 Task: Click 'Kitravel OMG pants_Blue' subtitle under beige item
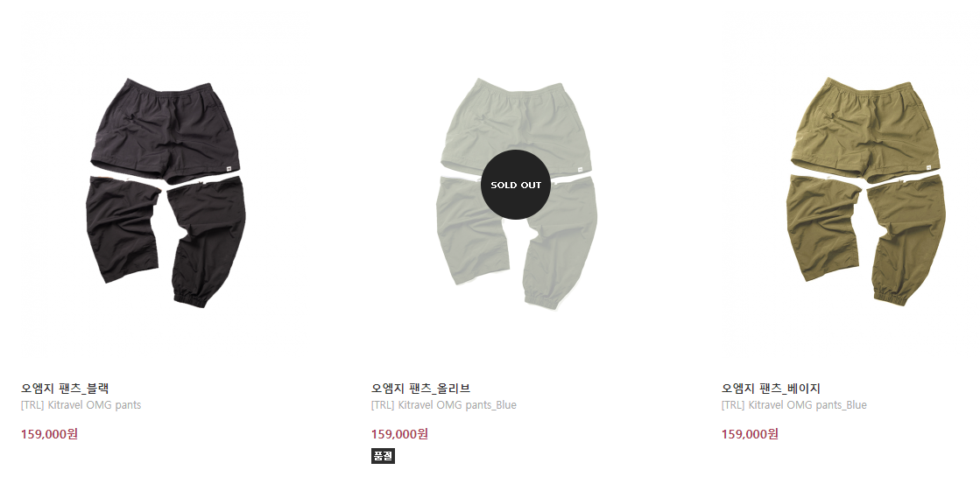807,405
